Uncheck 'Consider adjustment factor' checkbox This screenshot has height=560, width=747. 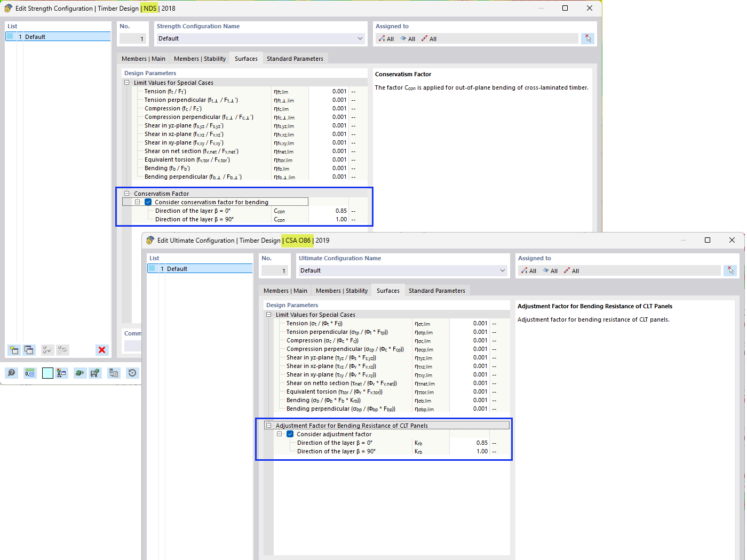tap(290, 434)
